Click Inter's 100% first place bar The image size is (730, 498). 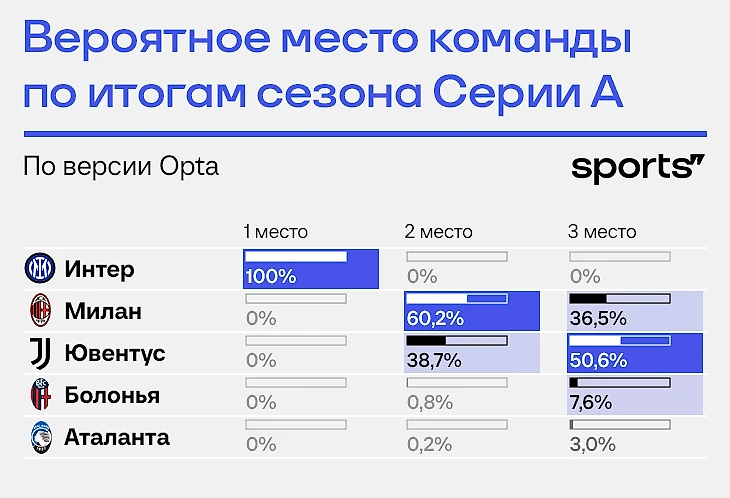[310, 268]
